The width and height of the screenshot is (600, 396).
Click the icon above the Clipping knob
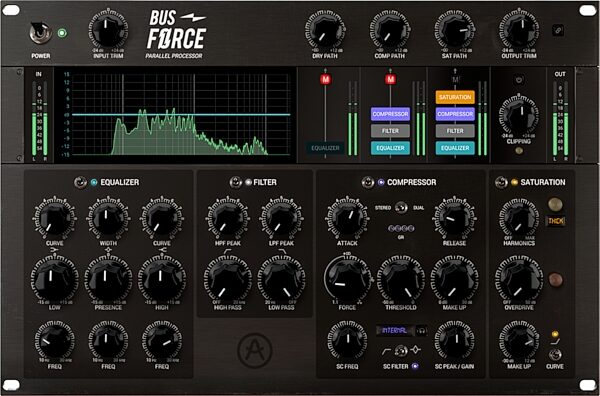pyautogui.click(x=518, y=80)
